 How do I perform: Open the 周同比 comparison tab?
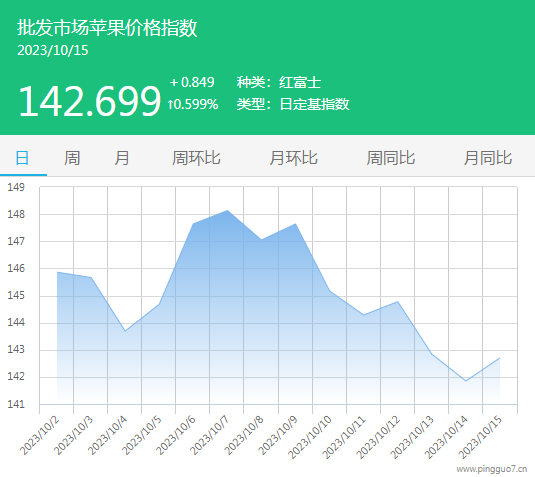point(391,158)
